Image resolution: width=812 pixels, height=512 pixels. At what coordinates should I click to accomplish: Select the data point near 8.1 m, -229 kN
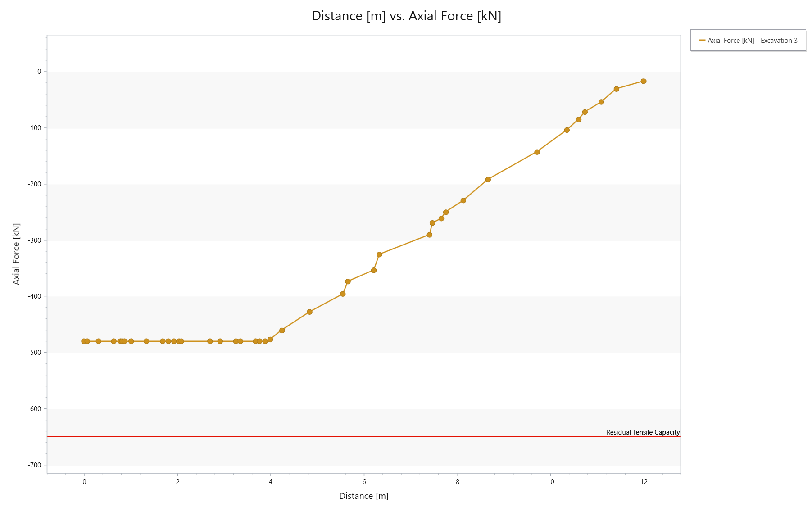point(463,200)
